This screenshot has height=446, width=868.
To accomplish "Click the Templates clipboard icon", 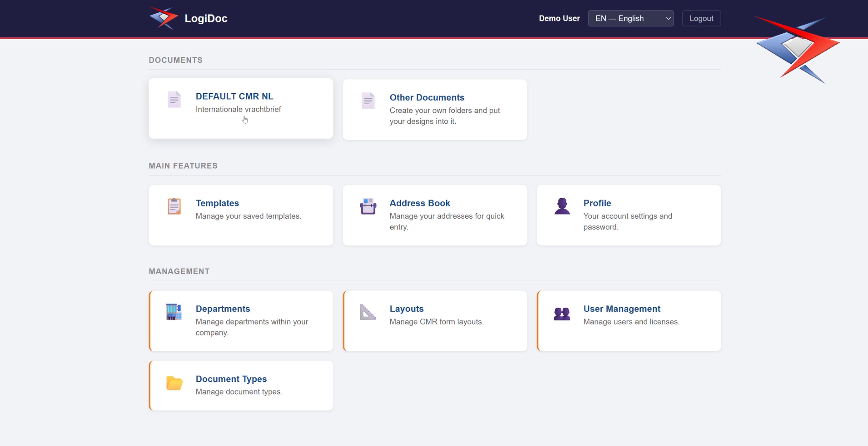I will coord(174,206).
